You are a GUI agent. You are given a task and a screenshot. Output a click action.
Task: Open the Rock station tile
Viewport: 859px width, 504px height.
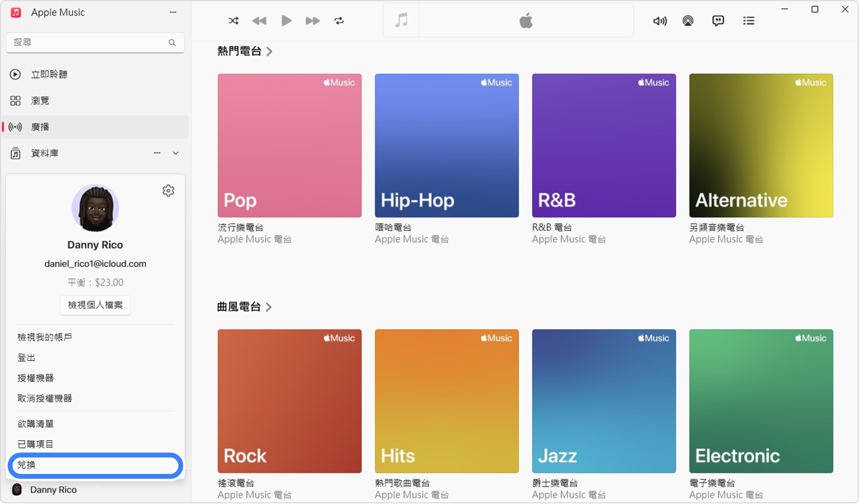tap(290, 401)
